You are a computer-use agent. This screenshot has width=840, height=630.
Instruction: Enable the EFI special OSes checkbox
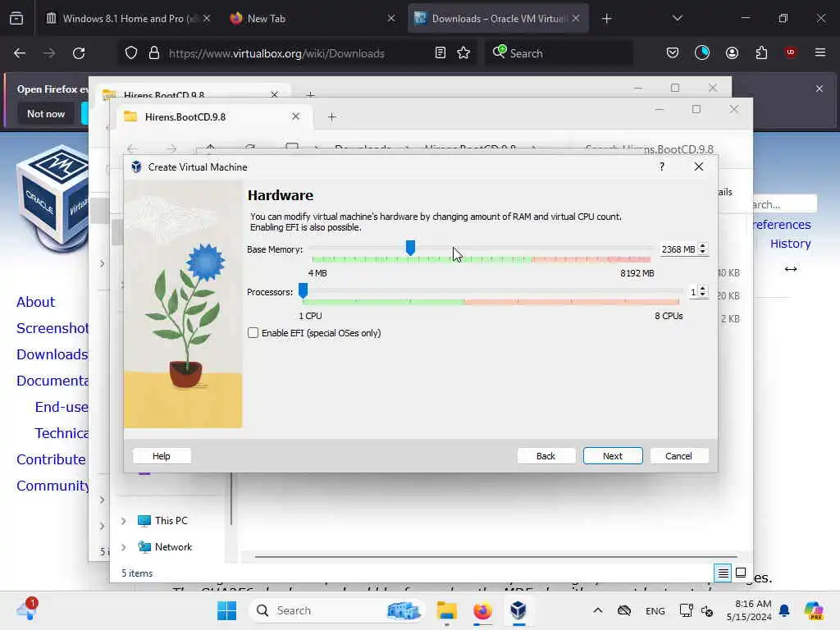coord(253,333)
